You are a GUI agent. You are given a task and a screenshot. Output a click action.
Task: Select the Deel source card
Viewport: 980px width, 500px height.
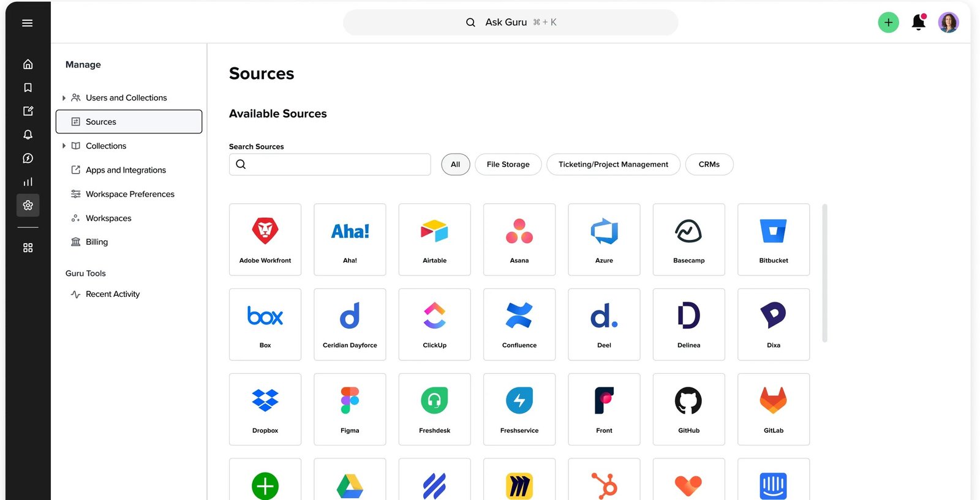604,324
